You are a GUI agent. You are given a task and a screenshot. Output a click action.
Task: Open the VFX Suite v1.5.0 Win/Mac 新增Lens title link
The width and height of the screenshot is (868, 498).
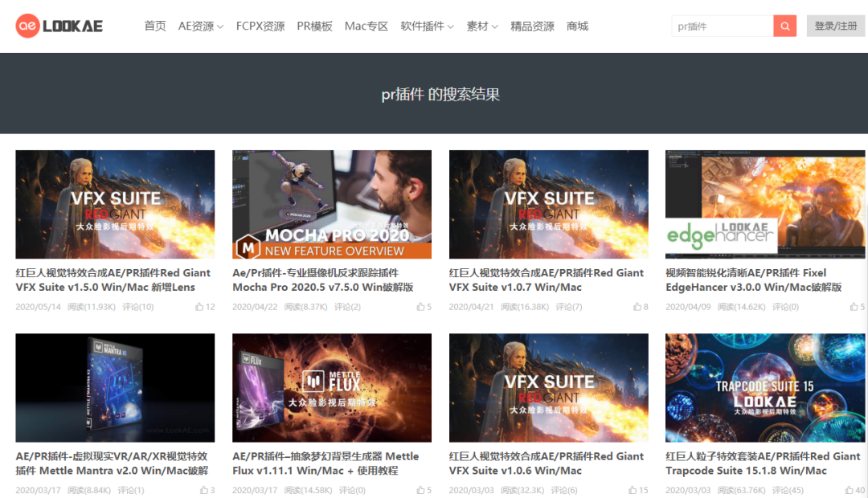113,280
